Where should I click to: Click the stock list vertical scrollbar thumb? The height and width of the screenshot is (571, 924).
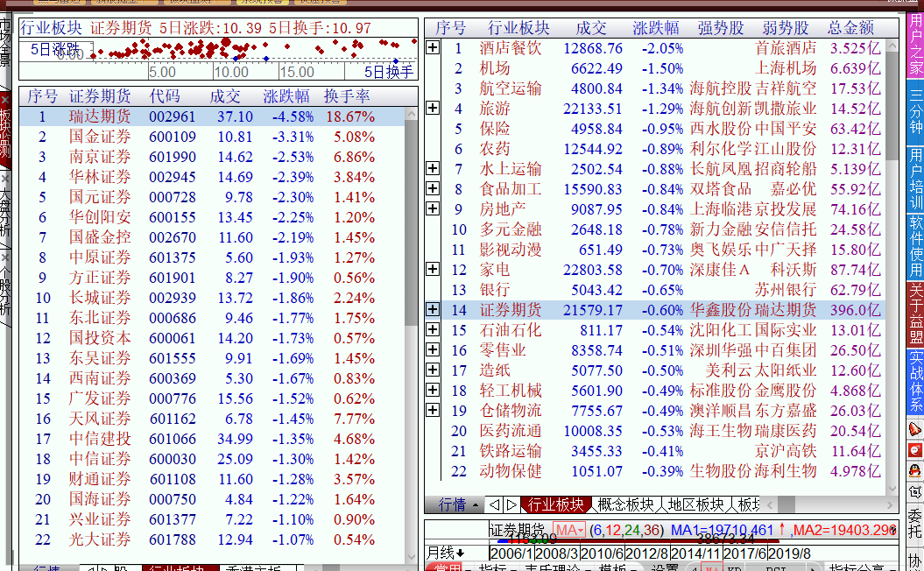[x=412, y=222]
